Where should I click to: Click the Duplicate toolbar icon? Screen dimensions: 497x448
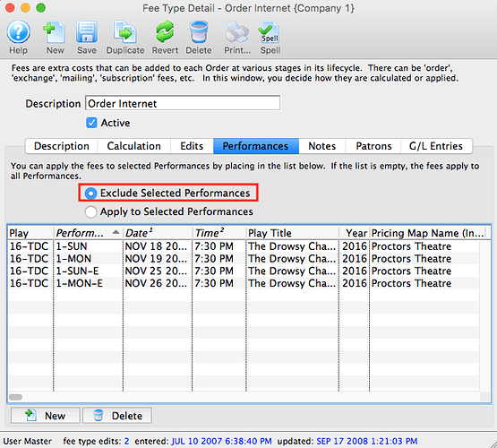(x=125, y=31)
